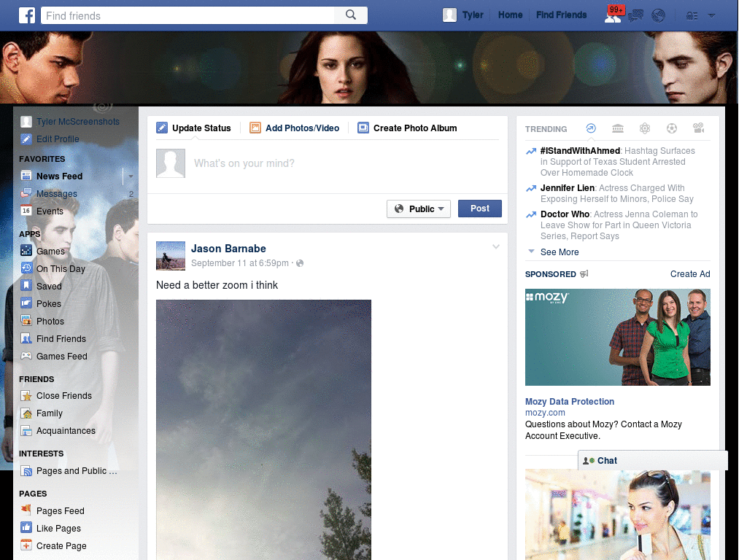Open Pages and Public interests item

[x=76, y=471]
